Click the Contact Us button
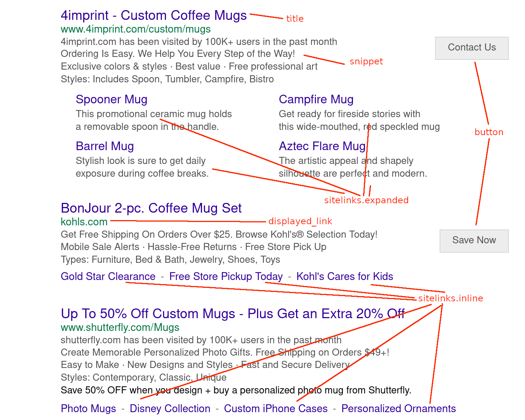 [x=472, y=48]
